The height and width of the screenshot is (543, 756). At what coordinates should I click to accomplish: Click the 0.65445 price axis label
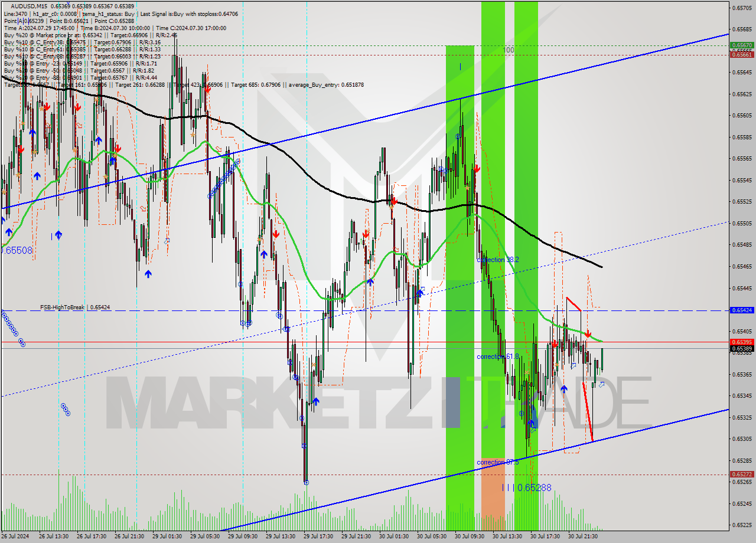(742, 287)
